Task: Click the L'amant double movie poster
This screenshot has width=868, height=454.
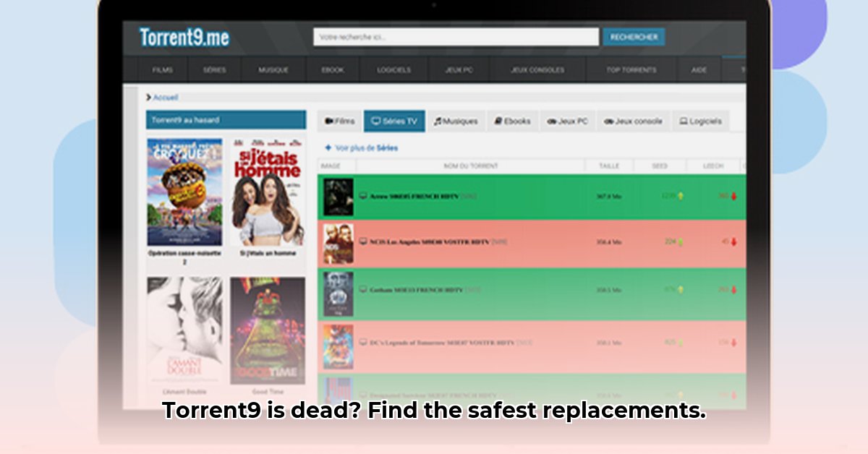Action: click(x=184, y=331)
